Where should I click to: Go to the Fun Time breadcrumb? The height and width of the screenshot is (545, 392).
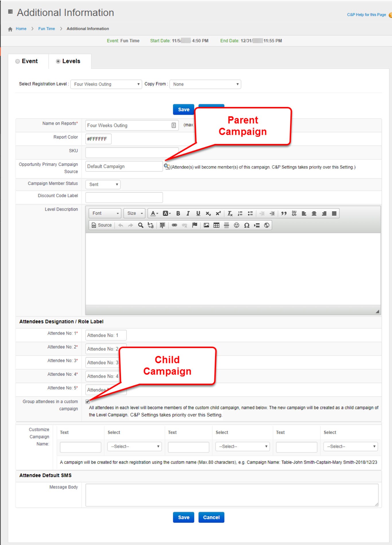[x=47, y=29]
